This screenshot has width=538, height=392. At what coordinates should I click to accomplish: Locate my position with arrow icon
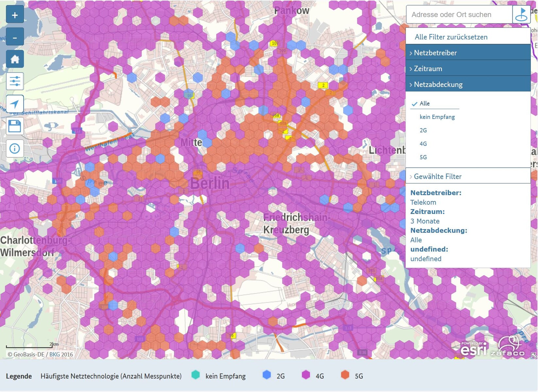click(x=15, y=104)
